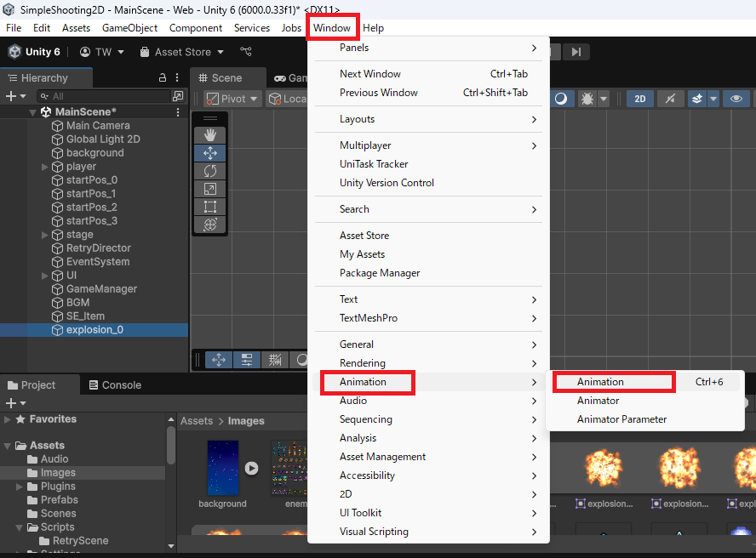Expand the stage object in Hierarchy
This screenshot has height=558, width=756.
click(x=45, y=235)
